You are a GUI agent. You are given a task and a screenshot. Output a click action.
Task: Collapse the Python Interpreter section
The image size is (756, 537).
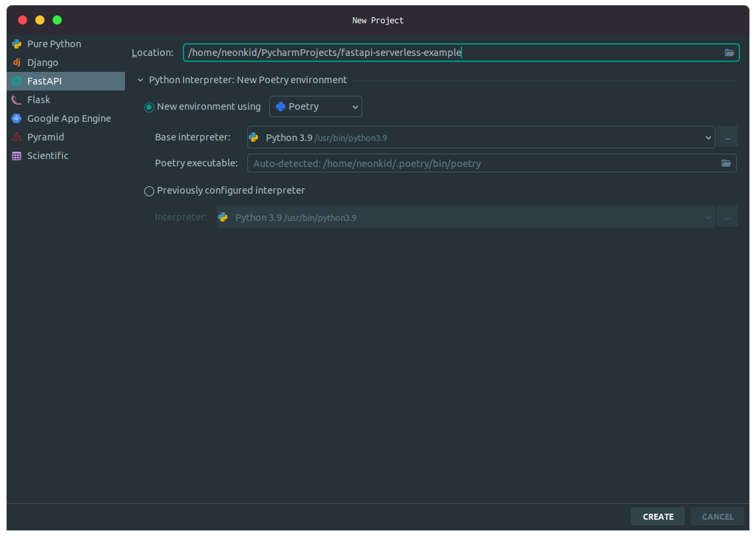click(140, 79)
